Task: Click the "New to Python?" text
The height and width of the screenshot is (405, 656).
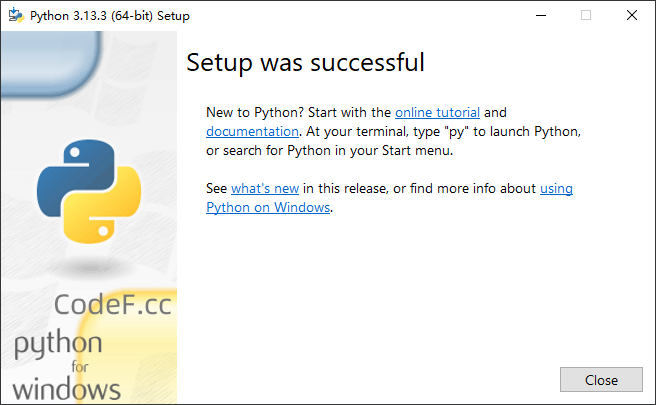Action: pos(255,113)
